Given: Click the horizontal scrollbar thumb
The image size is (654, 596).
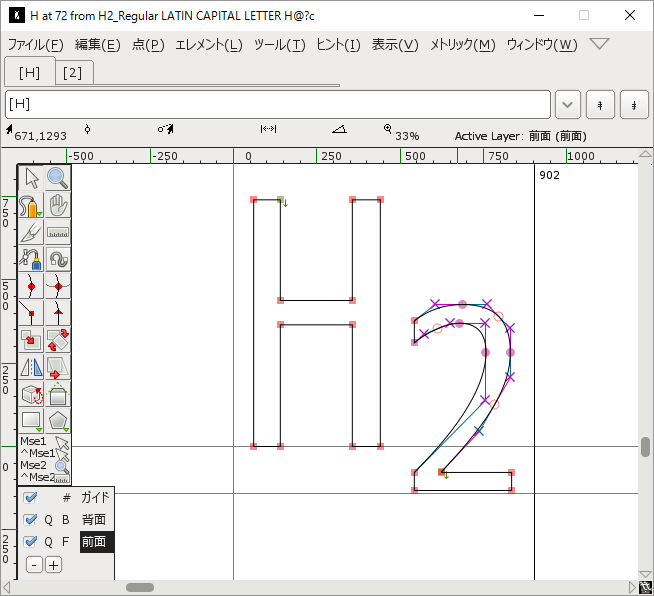Looking at the screenshot, I should (140, 587).
